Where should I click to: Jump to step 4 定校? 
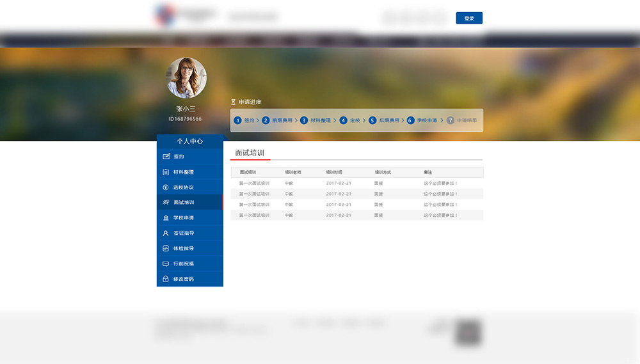350,120
